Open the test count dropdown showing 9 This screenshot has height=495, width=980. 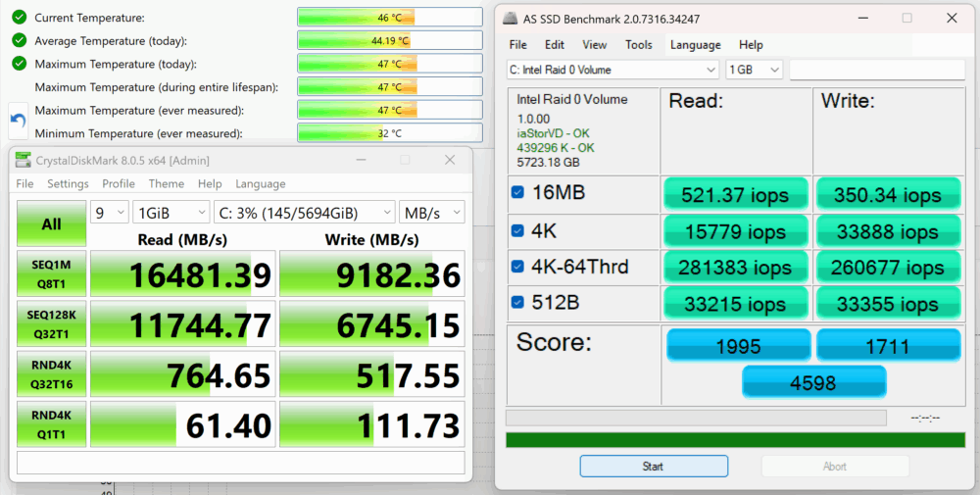pyautogui.click(x=110, y=213)
